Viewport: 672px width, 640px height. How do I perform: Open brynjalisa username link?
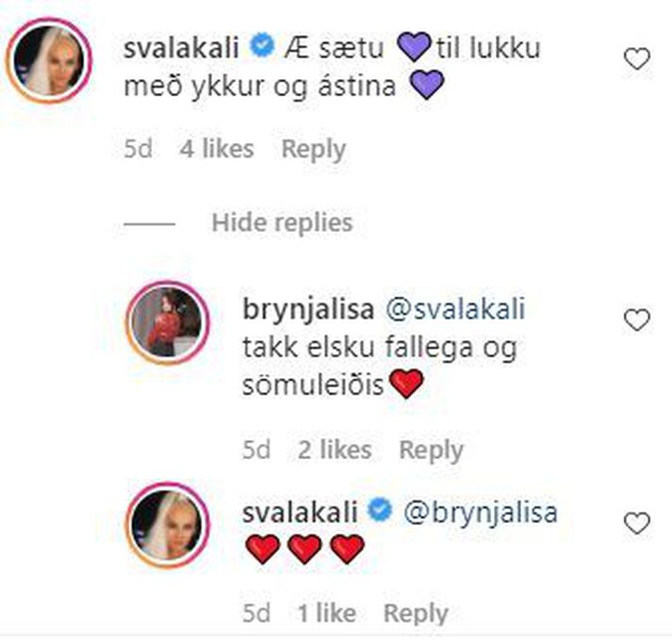[x=308, y=309]
